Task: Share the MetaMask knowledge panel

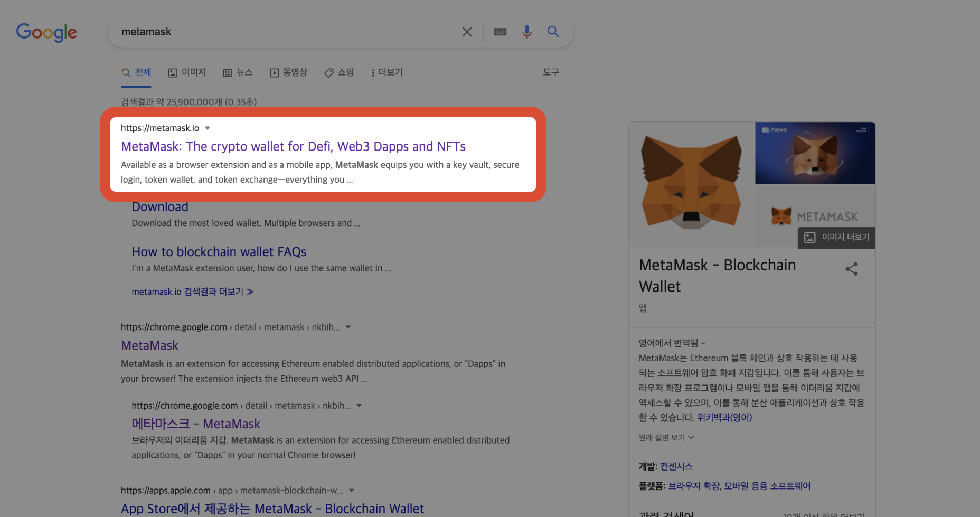Action: point(851,269)
